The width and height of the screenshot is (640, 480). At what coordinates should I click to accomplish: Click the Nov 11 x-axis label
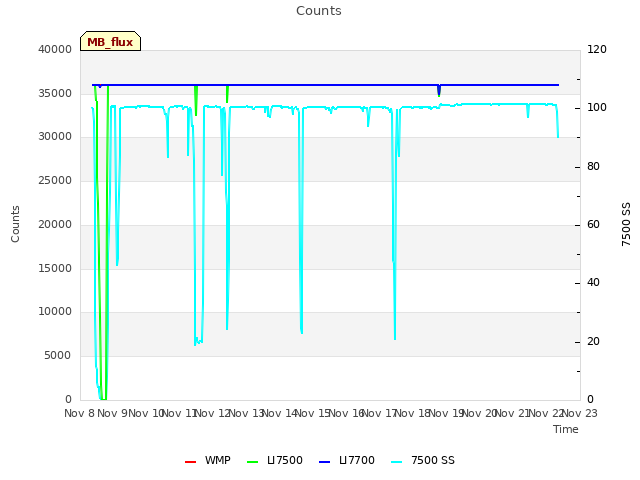point(180,413)
